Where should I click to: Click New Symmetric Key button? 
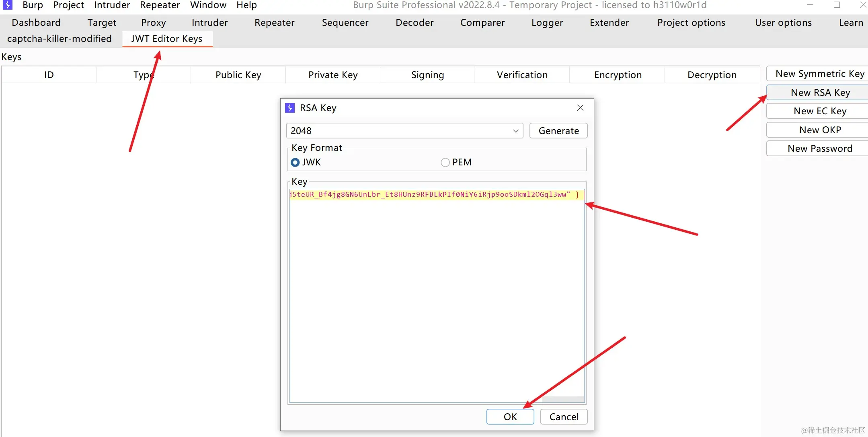(819, 74)
